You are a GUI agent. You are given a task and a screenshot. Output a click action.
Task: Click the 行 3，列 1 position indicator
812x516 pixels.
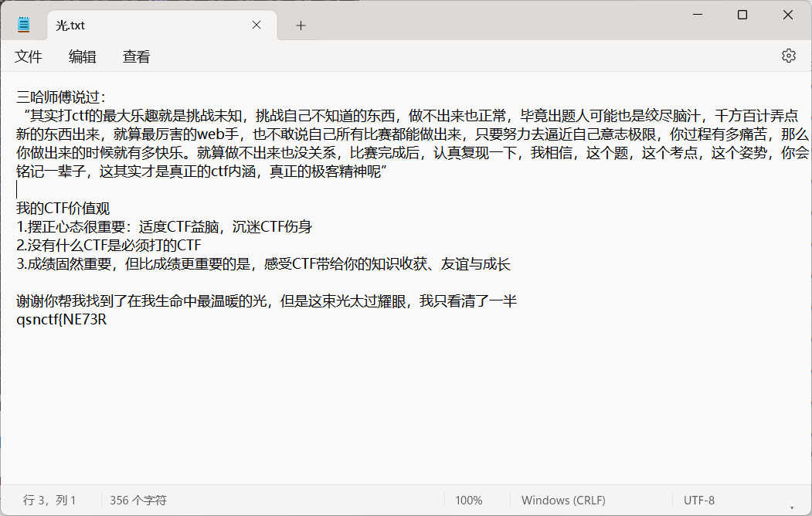tap(49, 500)
